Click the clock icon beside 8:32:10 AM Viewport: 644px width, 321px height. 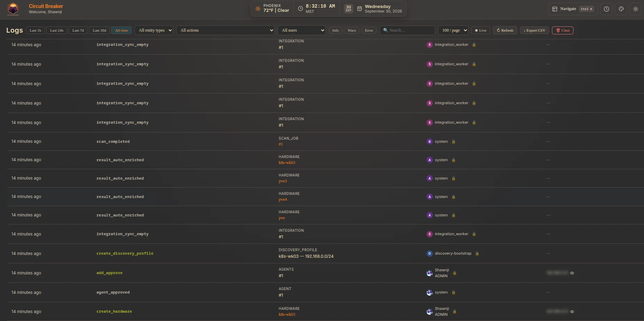pos(300,9)
